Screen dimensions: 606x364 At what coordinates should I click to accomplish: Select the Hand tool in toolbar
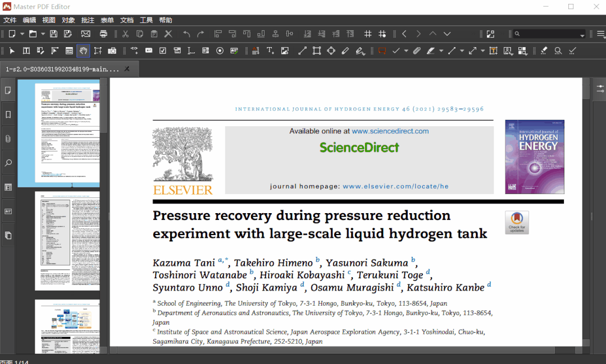pos(83,50)
